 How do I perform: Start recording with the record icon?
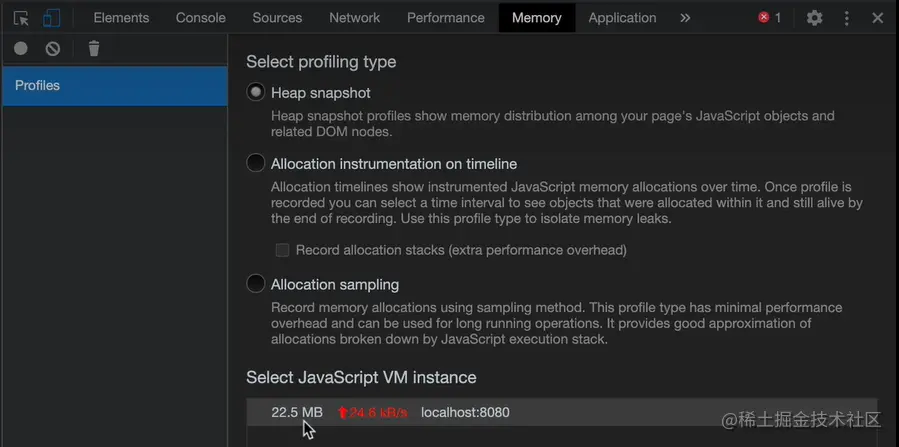21,48
